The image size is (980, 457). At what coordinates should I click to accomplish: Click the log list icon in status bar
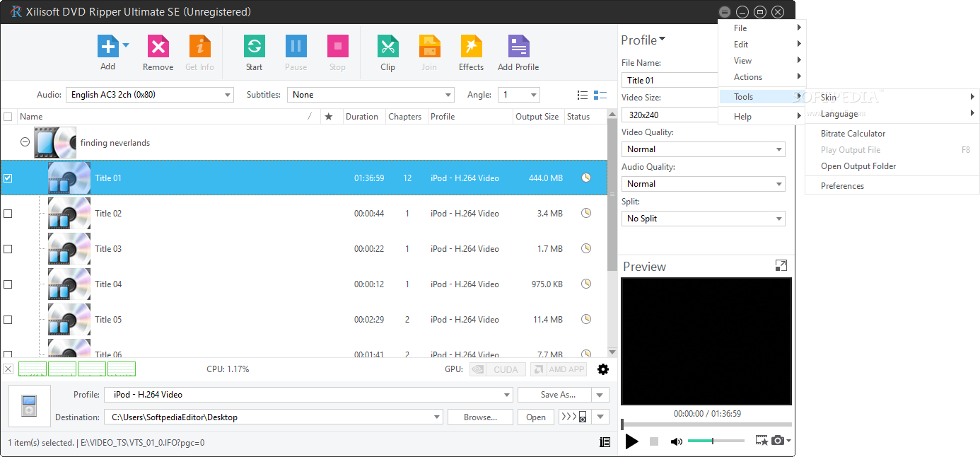coord(605,442)
